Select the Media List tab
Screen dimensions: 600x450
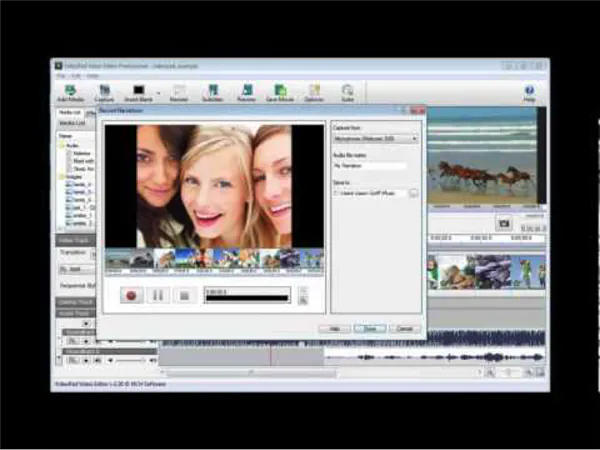(70, 112)
